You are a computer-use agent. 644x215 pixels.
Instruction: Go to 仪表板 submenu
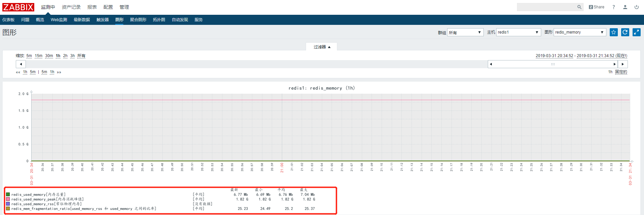(8, 20)
